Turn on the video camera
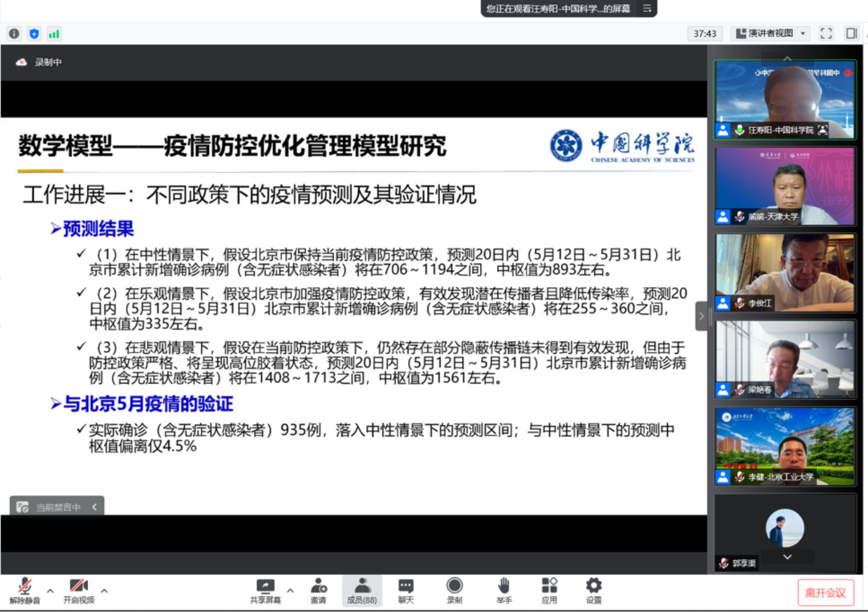Screen dimensions: 868x612 [x=78, y=590]
